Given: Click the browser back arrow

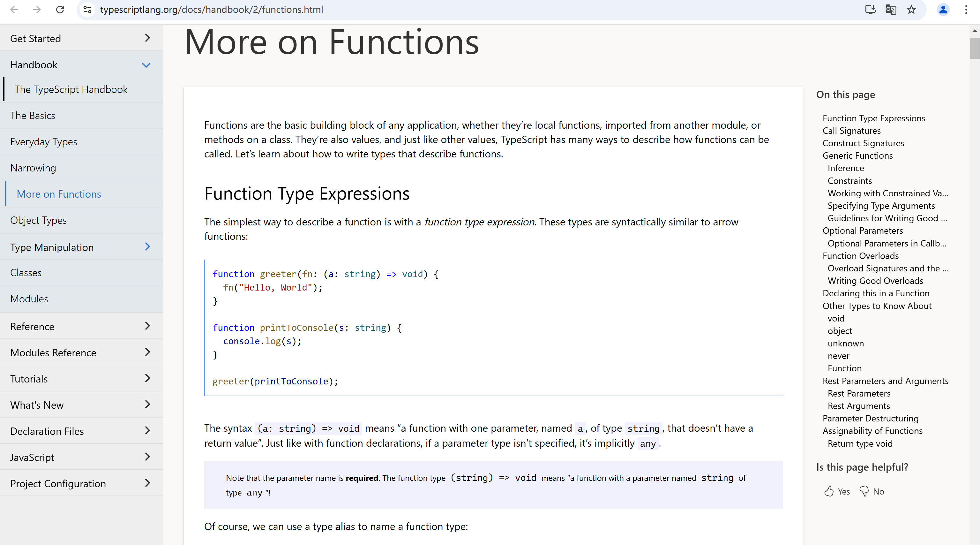Looking at the screenshot, I should pos(14,10).
